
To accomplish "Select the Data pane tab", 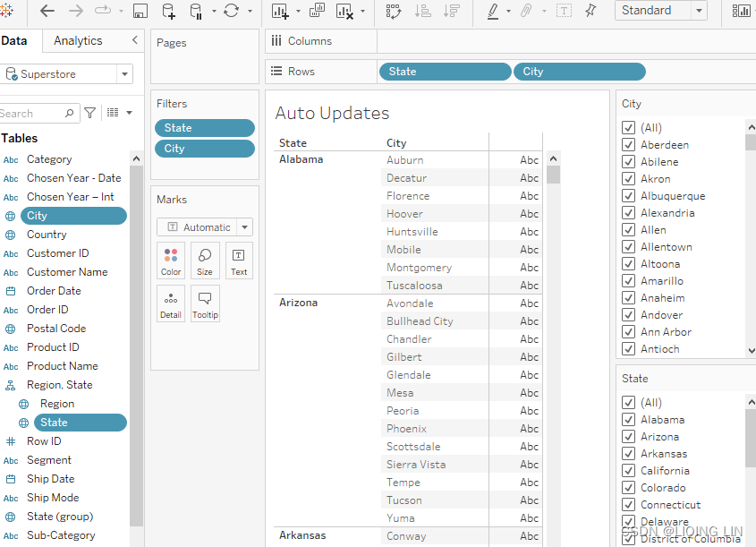I will [x=13, y=40].
